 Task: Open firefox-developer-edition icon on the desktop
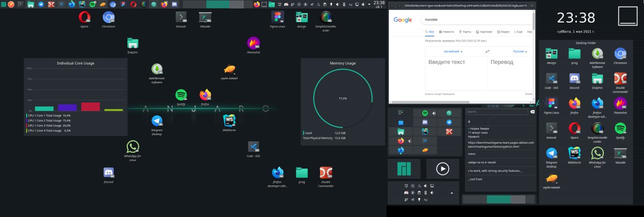pyautogui.click(x=277, y=177)
